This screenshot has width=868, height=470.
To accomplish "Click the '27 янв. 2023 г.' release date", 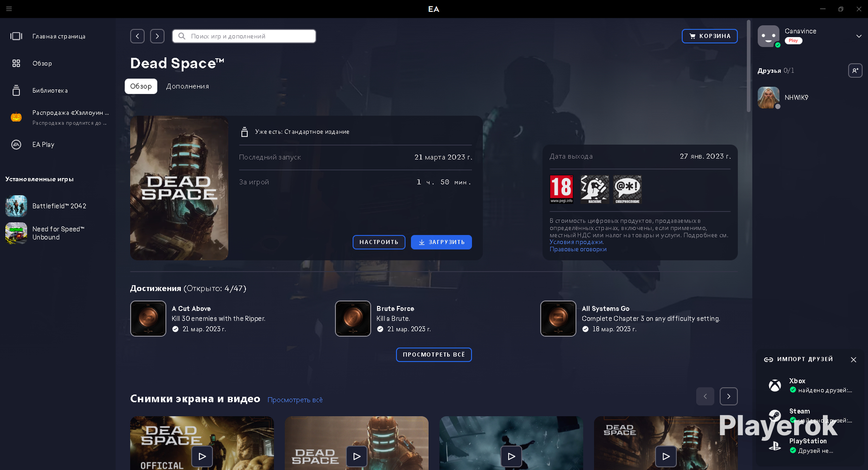I will (705, 157).
